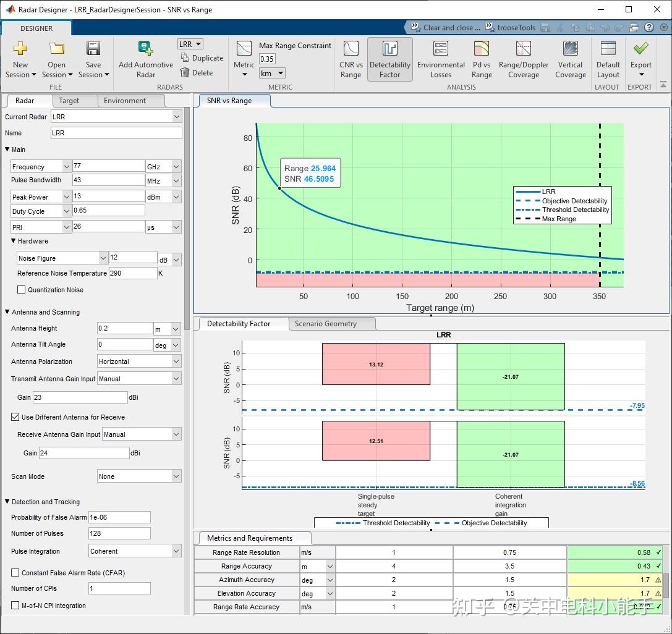
Task: Uncheck Use Different Antenna for Receive
Action: point(15,417)
